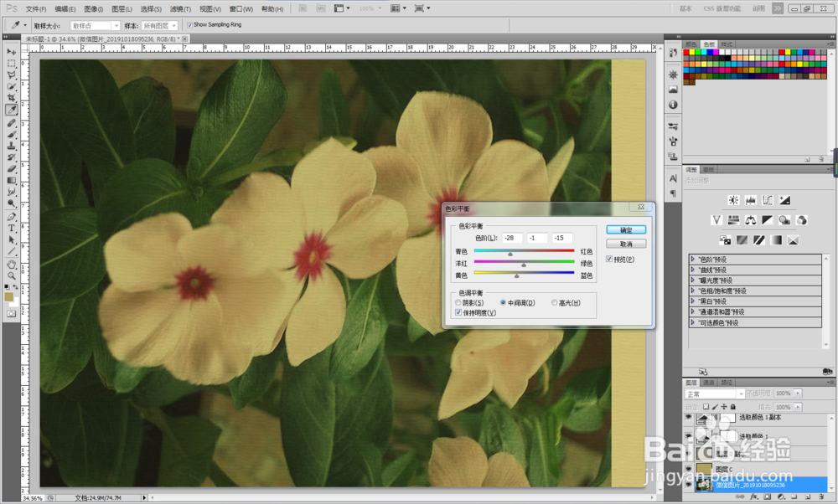Switch to the 通道 (Channels) tab

tap(709, 382)
